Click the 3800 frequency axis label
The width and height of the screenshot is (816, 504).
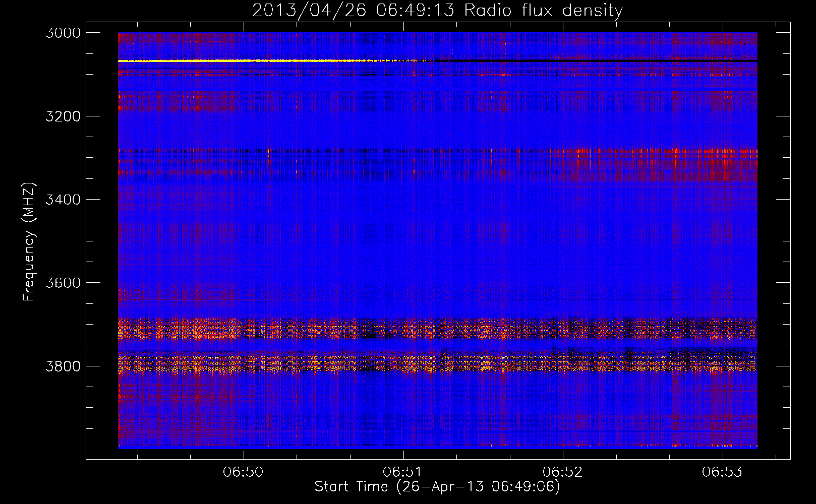(x=63, y=366)
